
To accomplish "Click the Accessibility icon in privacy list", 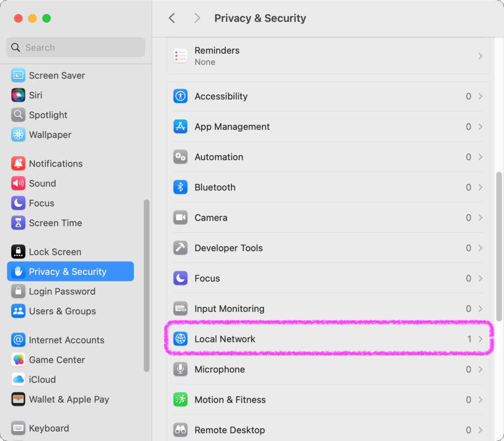I will click(x=180, y=96).
